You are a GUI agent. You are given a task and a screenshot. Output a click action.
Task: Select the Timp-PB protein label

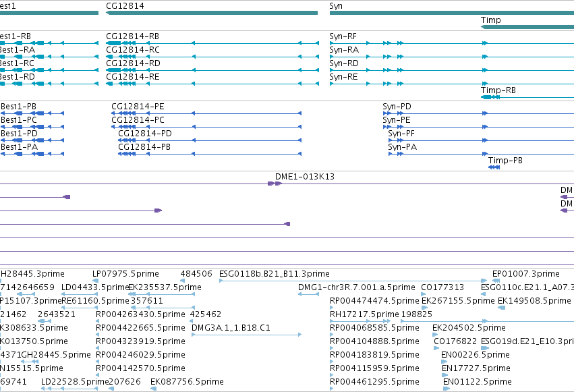pos(505,161)
